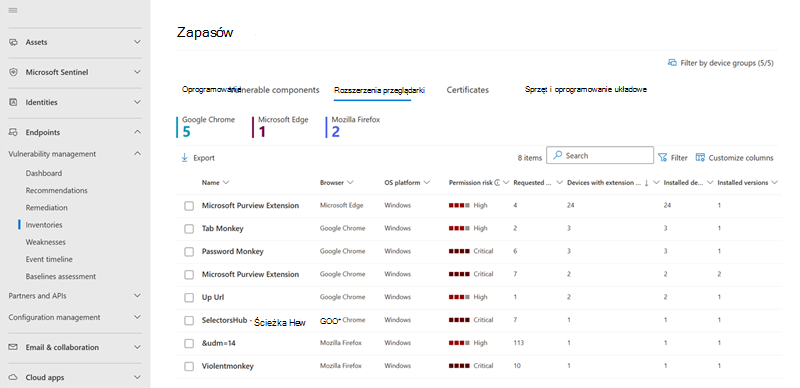The image size is (800, 388).
Task: Open the Violentmonkey extension name
Action: pos(228,367)
